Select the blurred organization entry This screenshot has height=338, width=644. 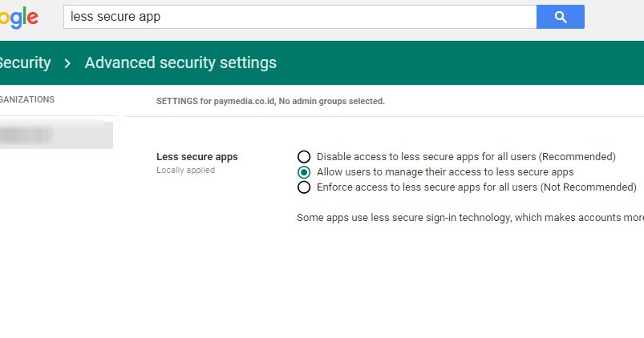[x=55, y=135]
